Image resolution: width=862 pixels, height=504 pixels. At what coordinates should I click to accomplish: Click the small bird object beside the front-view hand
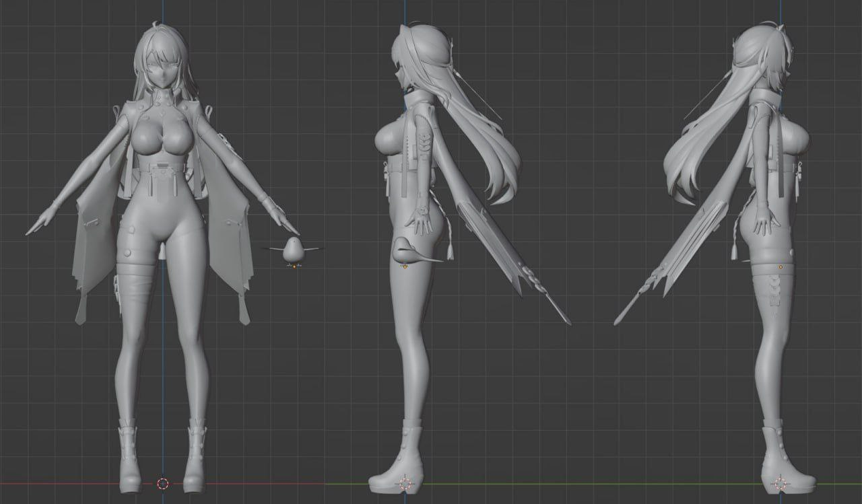pyautogui.click(x=293, y=250)
